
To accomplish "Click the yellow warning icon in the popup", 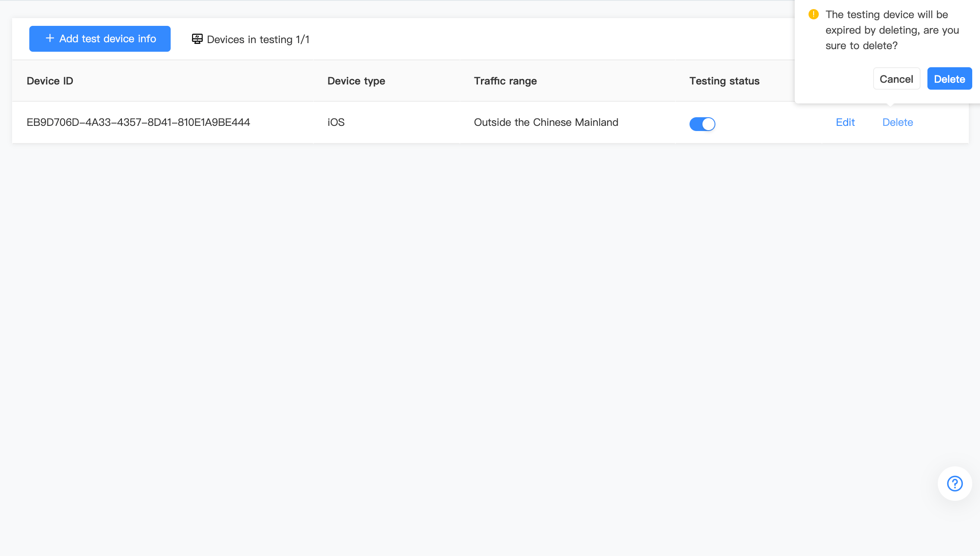I will pos(813,14).
